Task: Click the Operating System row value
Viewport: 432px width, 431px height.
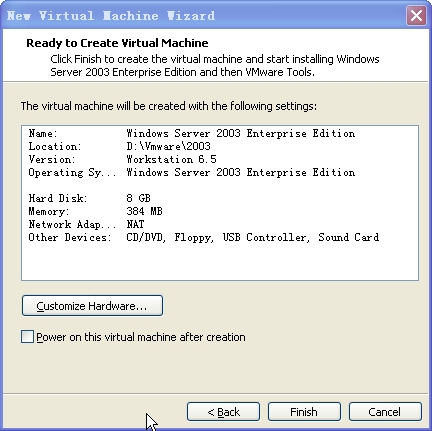Action: point(241,172)
